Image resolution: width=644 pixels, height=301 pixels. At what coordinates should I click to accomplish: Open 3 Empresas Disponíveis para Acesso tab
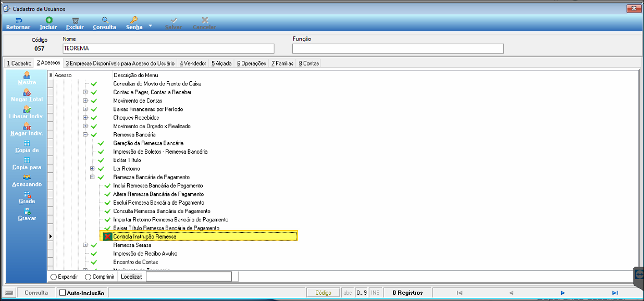120,63
